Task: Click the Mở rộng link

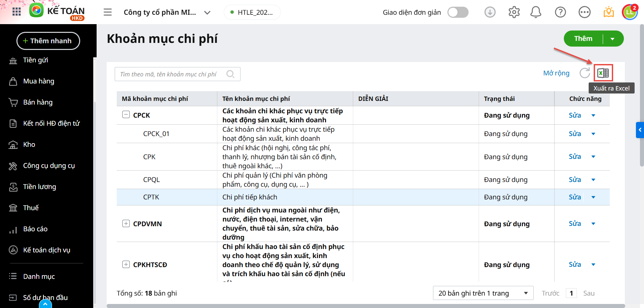Action: pyautogui.click(x=556, y=73)
